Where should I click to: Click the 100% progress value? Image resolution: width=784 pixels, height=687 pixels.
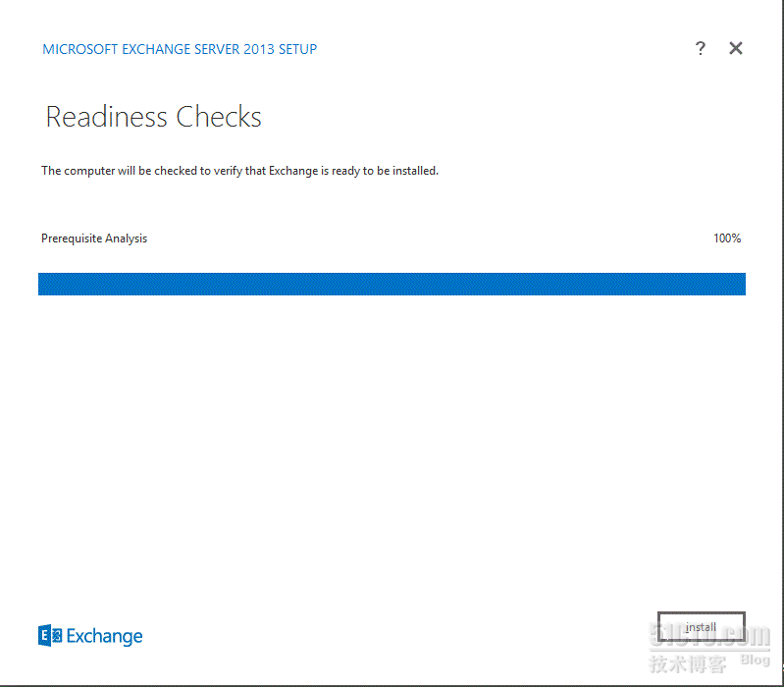[727, 238]
